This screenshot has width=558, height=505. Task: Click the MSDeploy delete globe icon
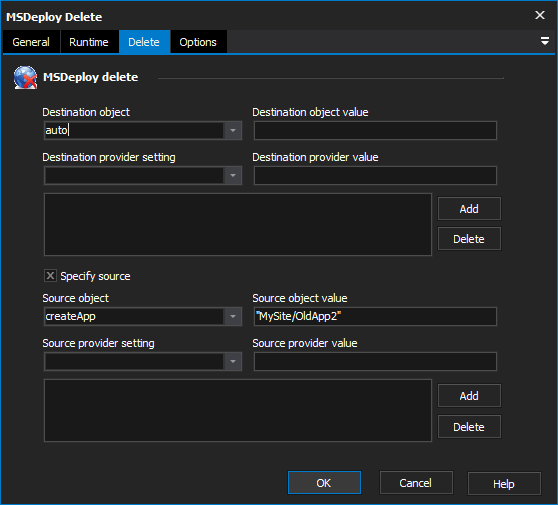(x=25, y=77)
